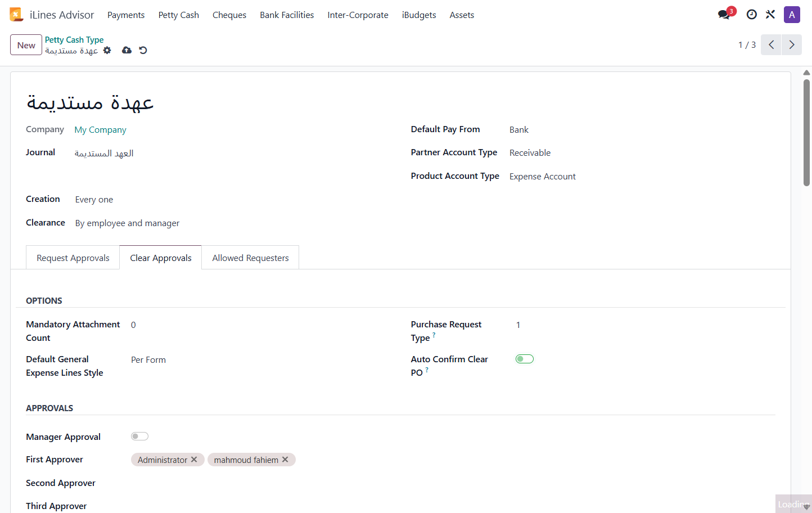
Task: Show the Auto Confirm Clear PO help
Action: (427, 370)
